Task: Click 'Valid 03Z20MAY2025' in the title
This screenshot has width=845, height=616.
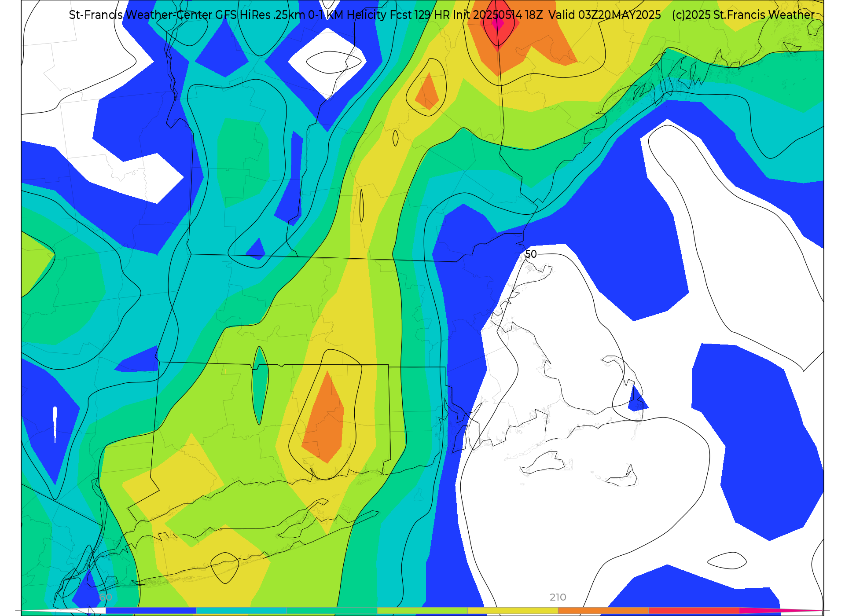Action: [605, 15]
